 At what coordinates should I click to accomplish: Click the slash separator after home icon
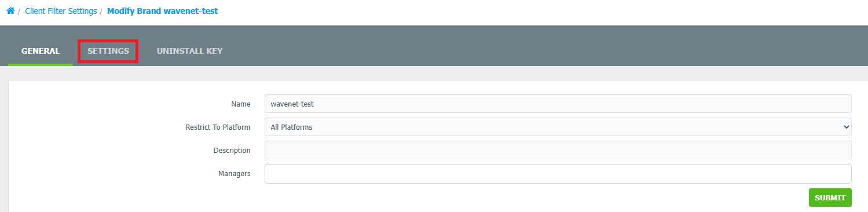pyautogui.click(x=19, y=12)
